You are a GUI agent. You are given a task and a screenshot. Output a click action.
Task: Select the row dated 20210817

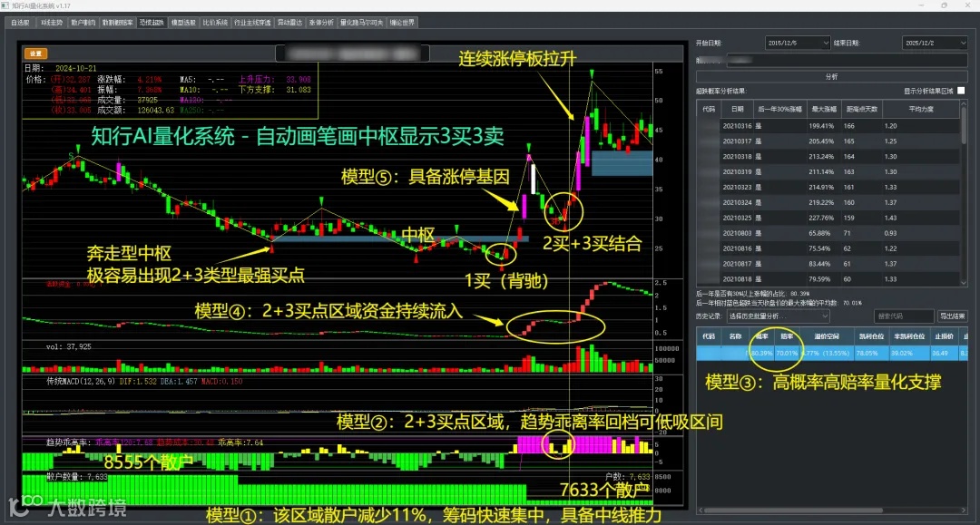point(828,264)
